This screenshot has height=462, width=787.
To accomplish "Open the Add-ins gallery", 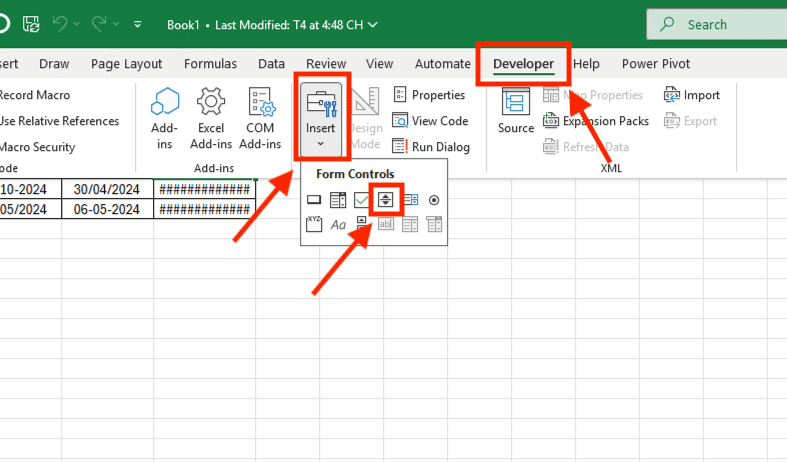I will tap(165, 118).
